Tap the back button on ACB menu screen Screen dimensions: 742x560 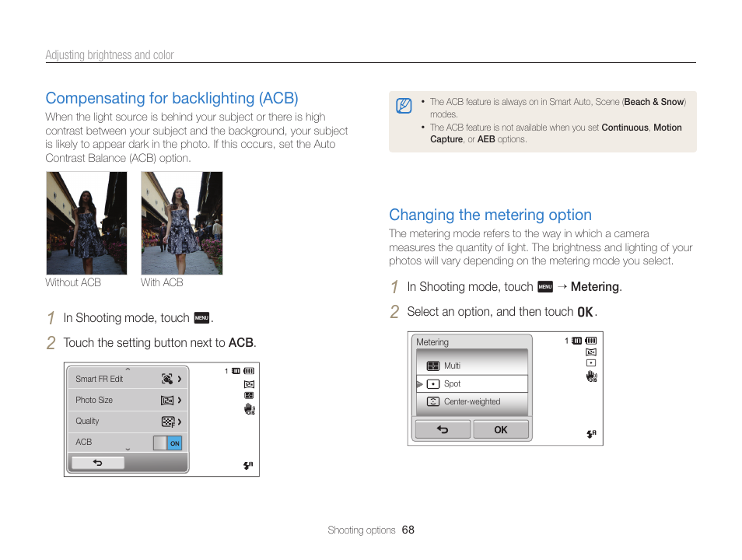[97, 463]
